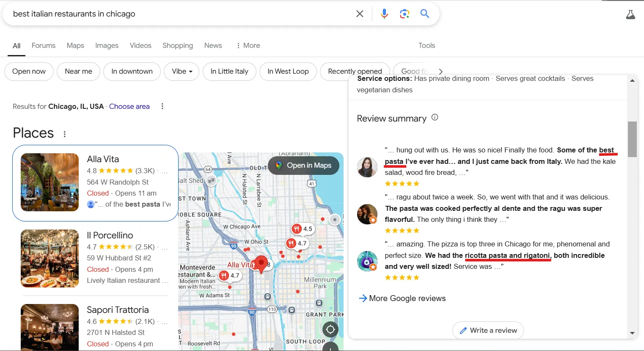Viewport: 644px width, 351px height.
Task: Click the Write a review button
Action: coord(488,330)
